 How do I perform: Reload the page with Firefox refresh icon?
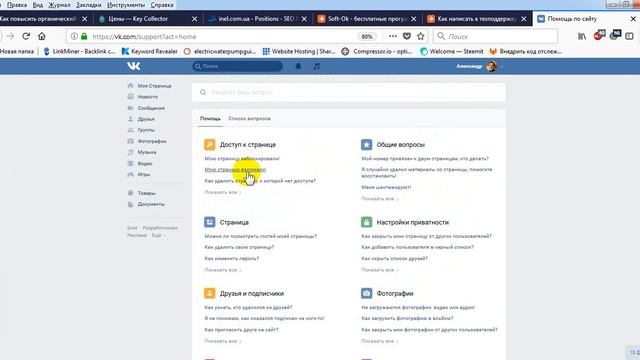pos(26,36)
